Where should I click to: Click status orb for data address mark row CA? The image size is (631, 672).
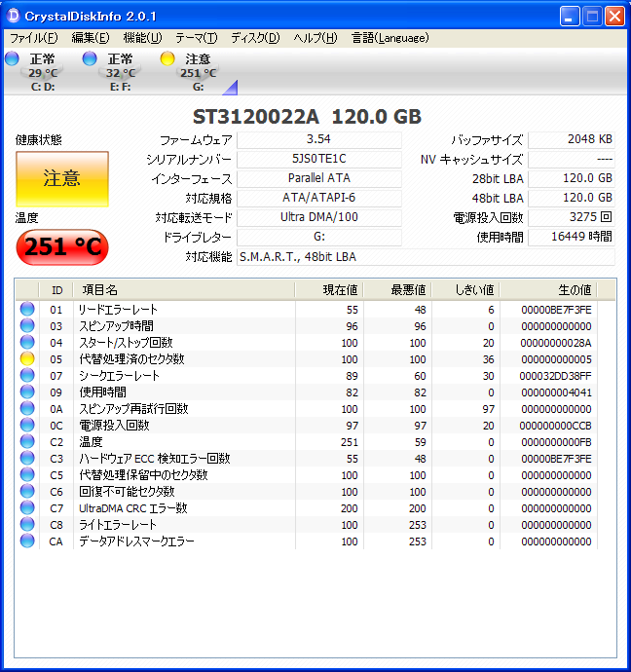[27, 541]
